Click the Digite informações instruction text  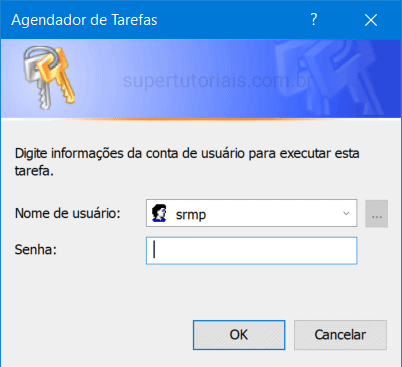tap(187, 162)
